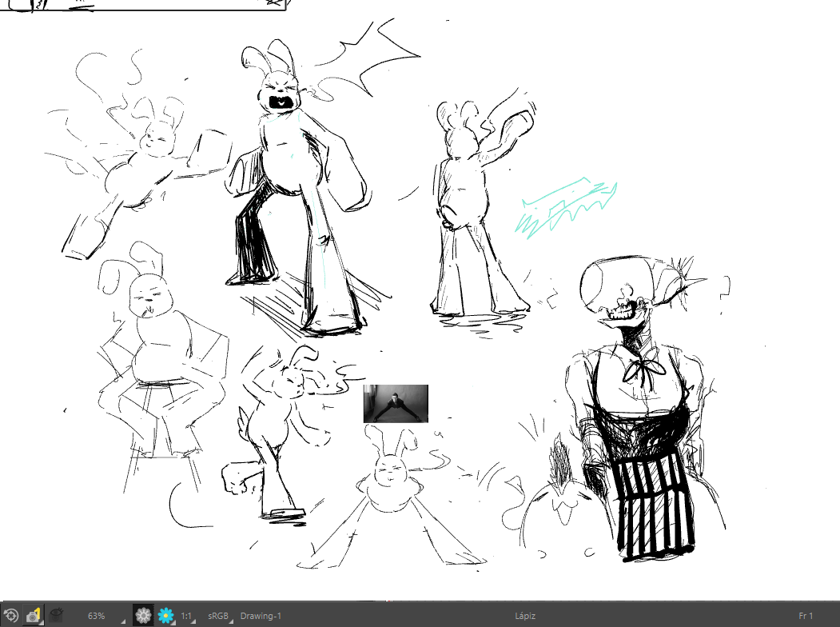Click the reference photo thumbnail on canvas
This screenshot has width=840, height=627.
coord(396,404)
